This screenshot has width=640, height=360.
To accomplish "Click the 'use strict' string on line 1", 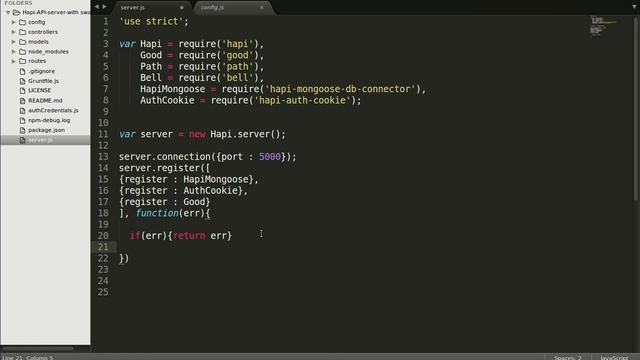I will 151,21.
